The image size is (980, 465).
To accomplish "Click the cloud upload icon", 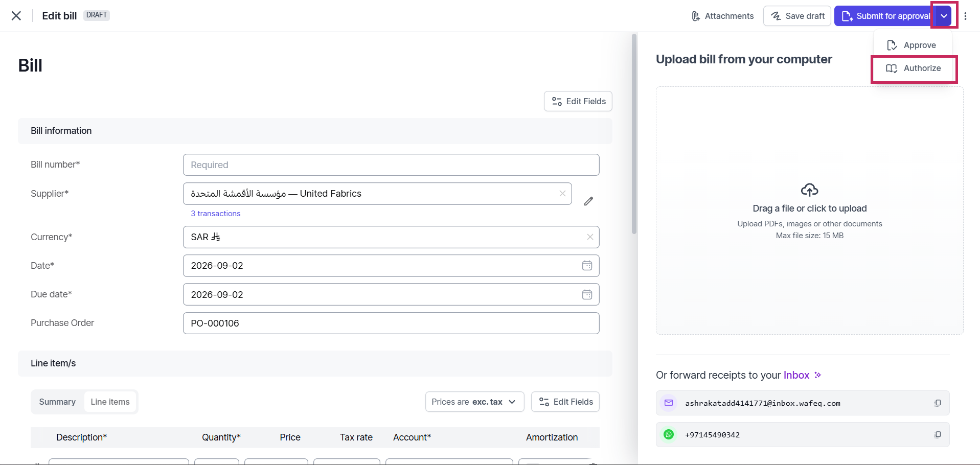I will click(809, 190).
